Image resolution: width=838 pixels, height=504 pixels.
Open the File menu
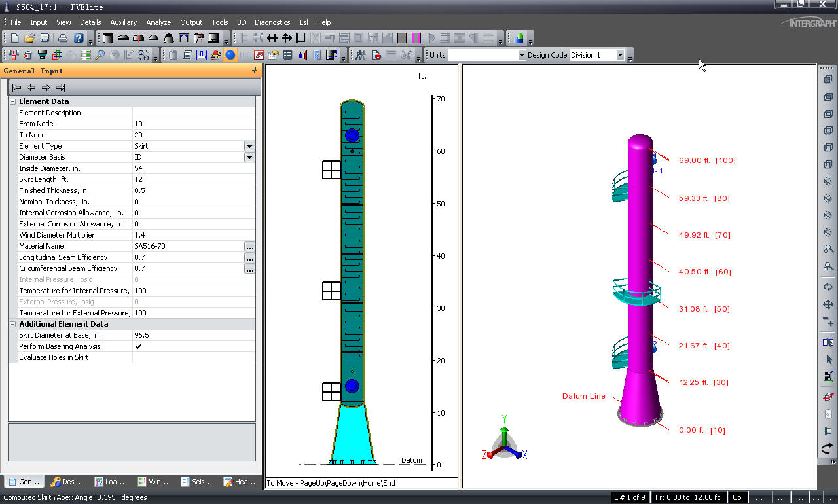tap(16, 22)
